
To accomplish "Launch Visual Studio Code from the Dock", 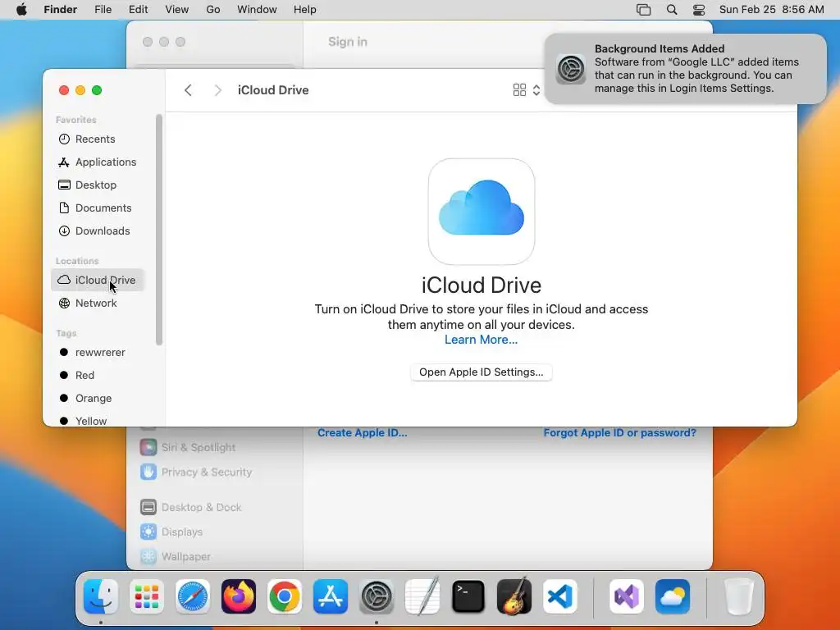I will coord(559,596).
